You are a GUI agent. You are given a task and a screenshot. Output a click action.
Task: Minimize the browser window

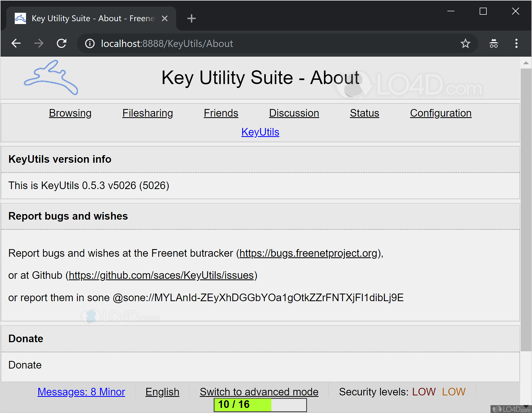[451, 11]
